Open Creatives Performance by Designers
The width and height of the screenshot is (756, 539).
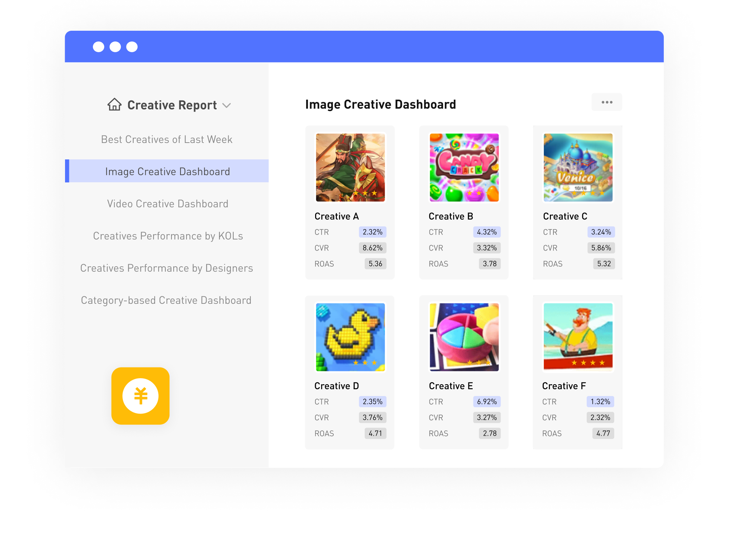[167, 268]
